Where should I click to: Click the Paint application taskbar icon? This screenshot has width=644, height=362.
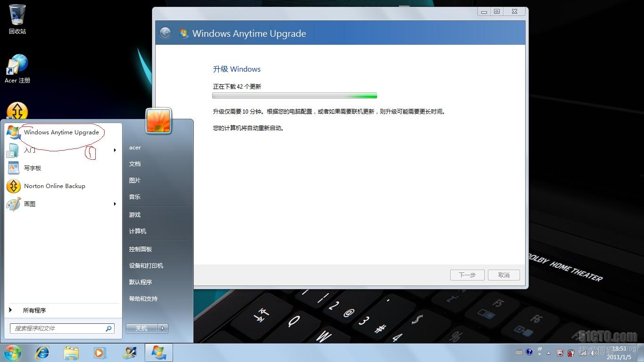coord(129,353)
